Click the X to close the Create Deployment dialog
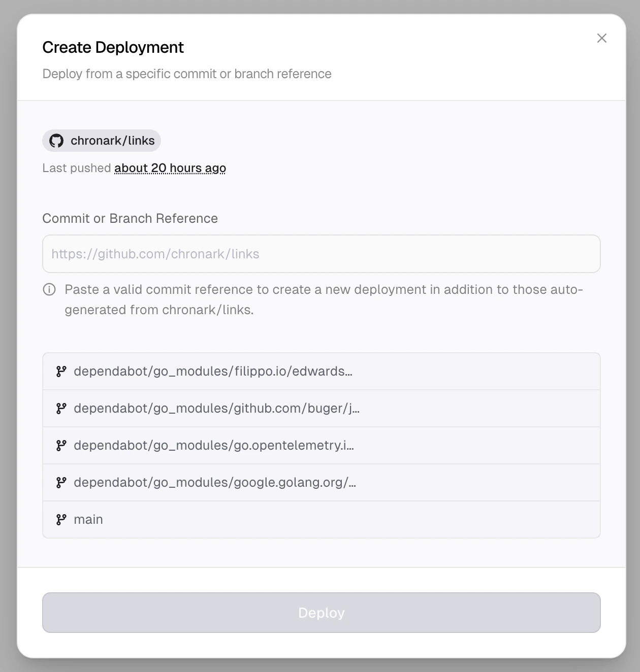This screenshot has width=640, height=672. [x=602, y=38]
